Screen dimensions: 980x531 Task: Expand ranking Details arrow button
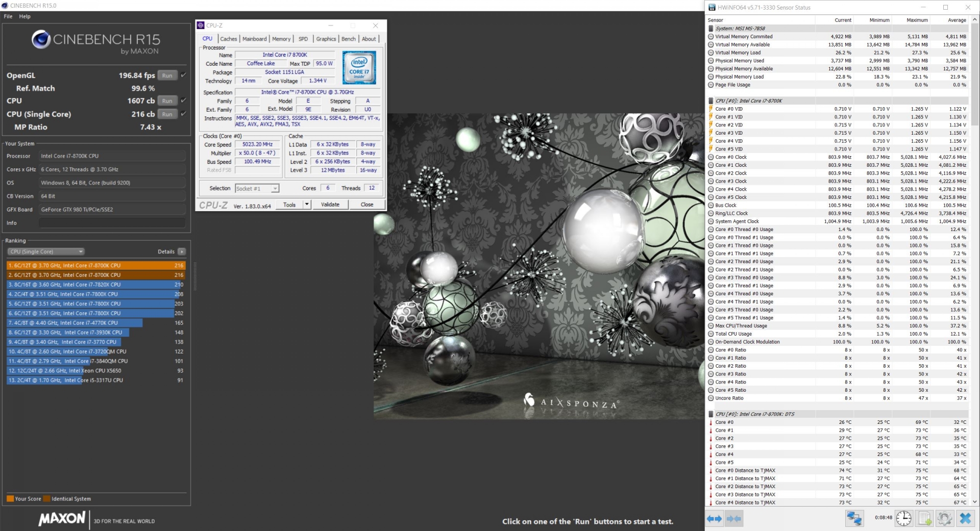click(x=182, y=251)
